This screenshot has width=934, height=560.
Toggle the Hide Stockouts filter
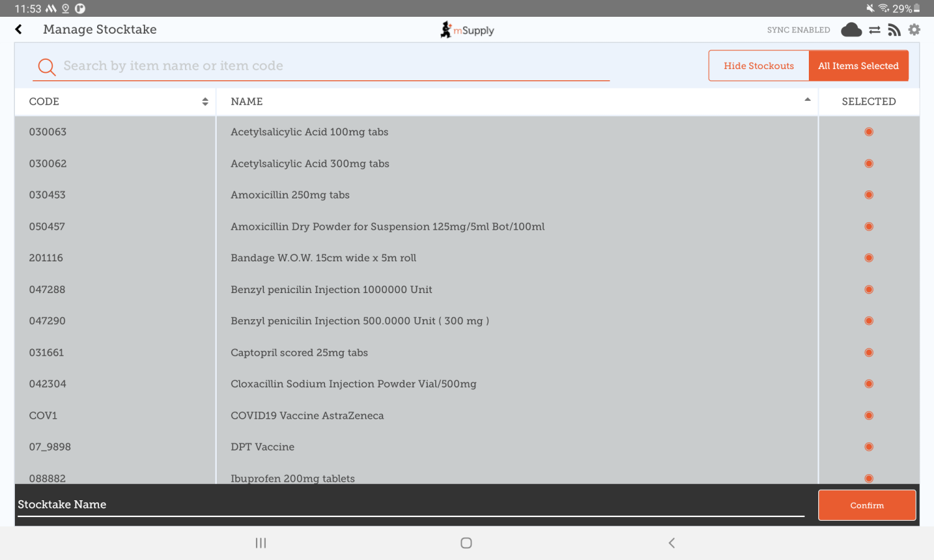click(758, 66)
